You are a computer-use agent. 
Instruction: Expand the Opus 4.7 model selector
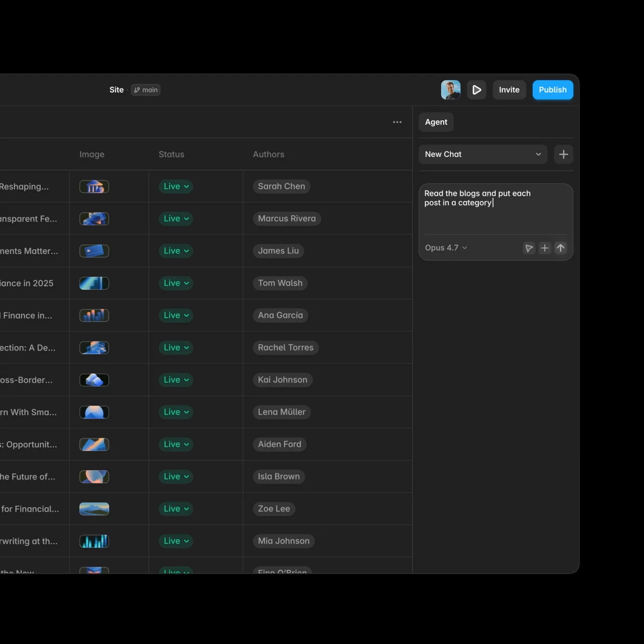coord(446,248)
